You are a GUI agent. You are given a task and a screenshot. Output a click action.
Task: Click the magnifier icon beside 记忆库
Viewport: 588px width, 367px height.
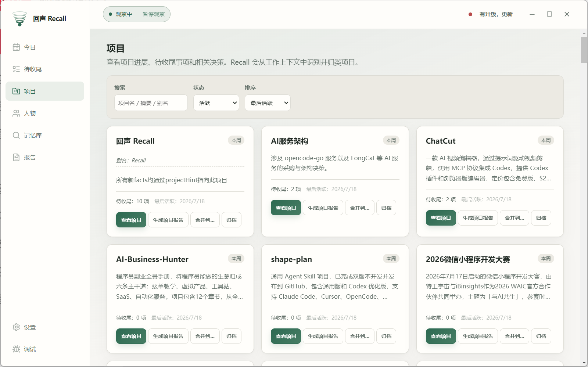tap(16, 135)
